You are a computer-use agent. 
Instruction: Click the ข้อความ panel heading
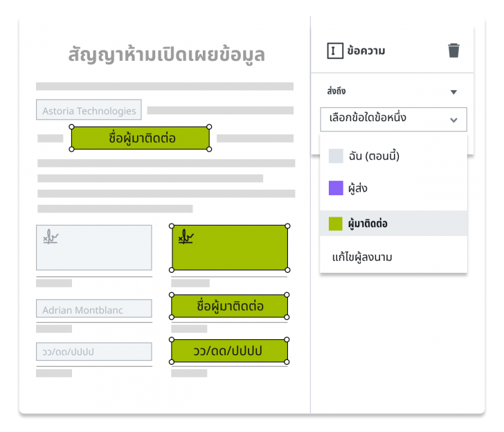(366, 51)
